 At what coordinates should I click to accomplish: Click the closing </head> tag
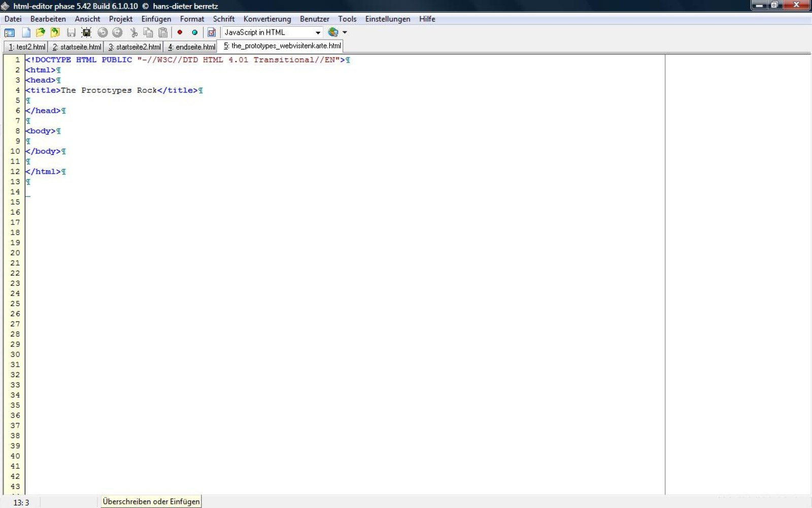pyautogui.click(x=43, y=111)
